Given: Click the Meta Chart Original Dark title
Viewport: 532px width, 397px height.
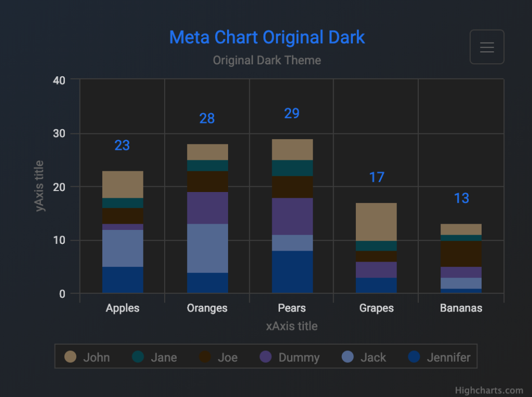Looking at the screenshot, I should click(267, 37).
